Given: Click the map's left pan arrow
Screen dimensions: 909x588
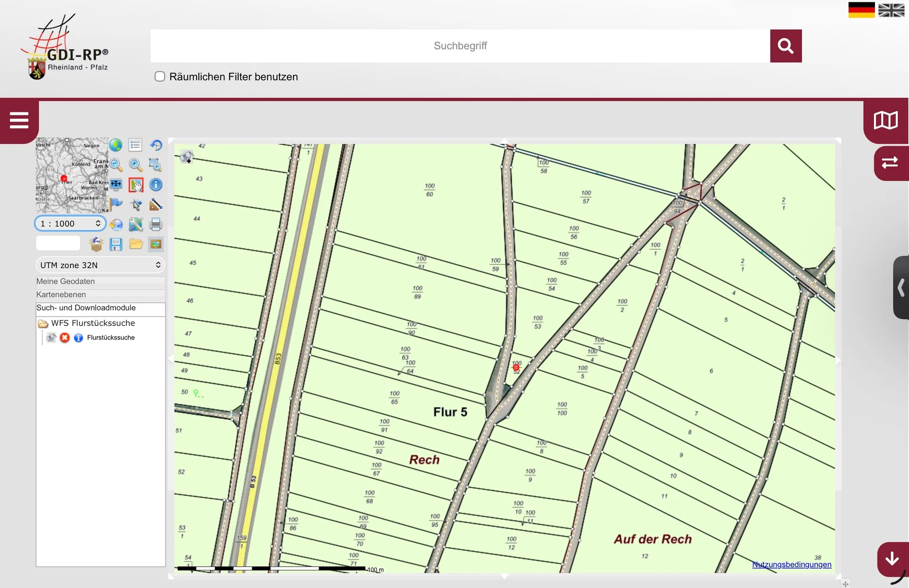Looking at the screenshot, I should [x=171, y=359].
